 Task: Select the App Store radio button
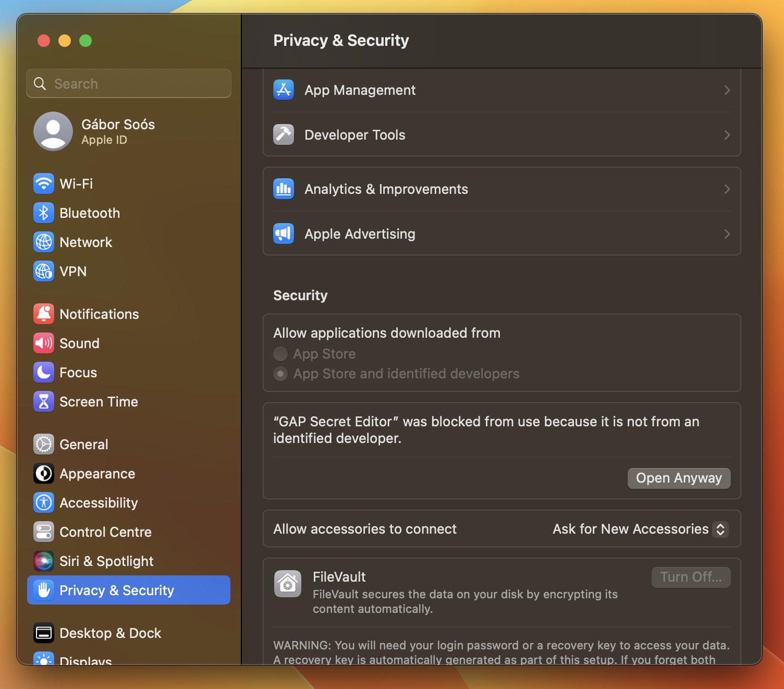280,354
